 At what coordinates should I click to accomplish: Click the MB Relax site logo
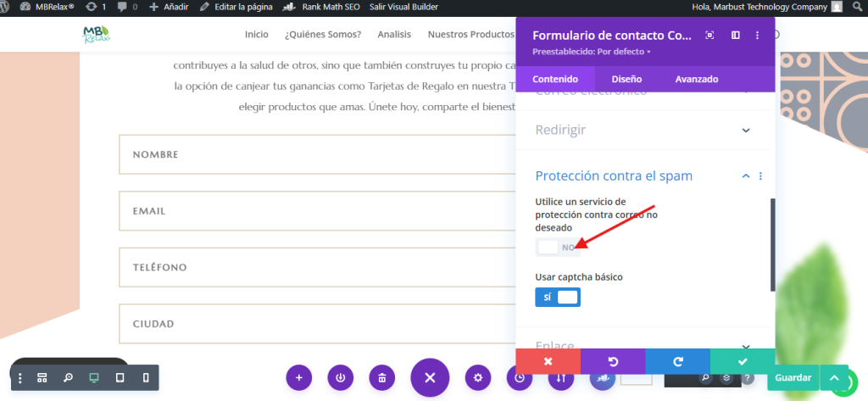[97, 35]
